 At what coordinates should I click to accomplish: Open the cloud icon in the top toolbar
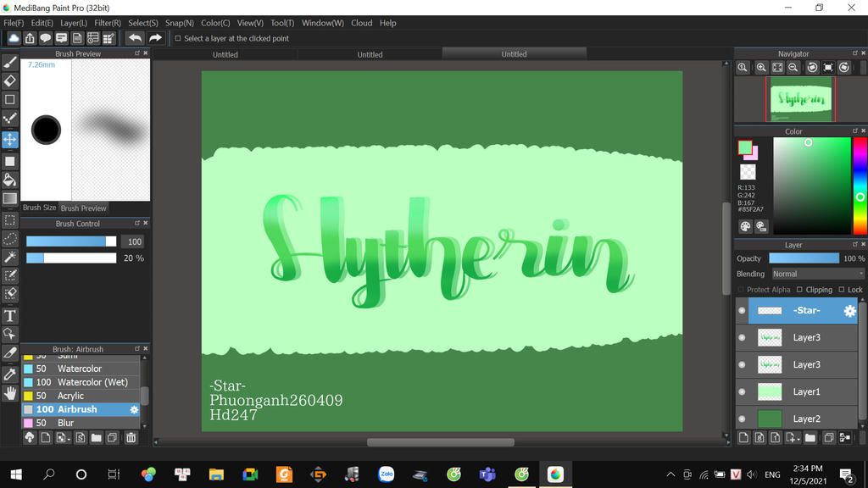14,38
